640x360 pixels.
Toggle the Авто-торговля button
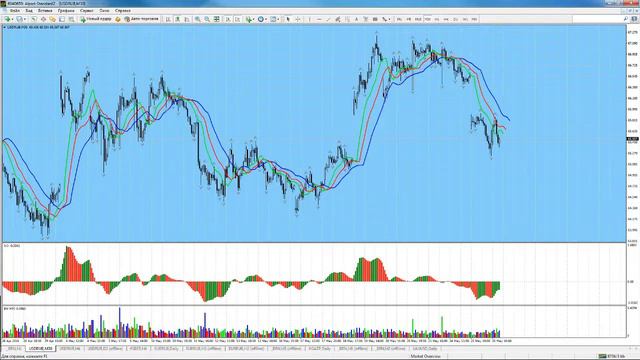point(141,19)
